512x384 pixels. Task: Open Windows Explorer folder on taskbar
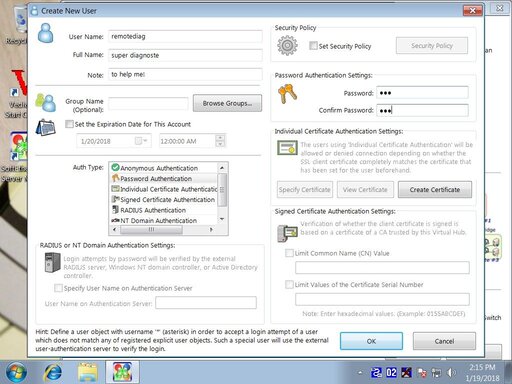(87, 372)
